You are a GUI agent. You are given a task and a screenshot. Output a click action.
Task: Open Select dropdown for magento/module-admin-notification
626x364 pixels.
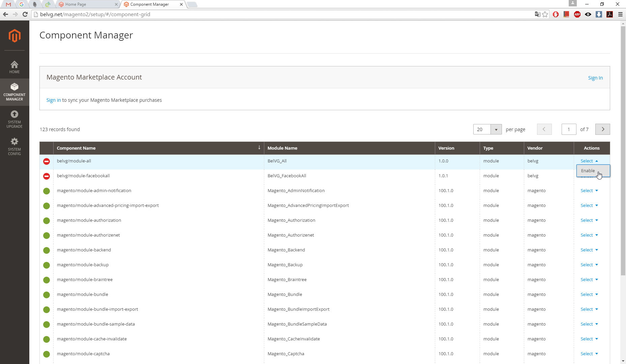[x=589, y=190]
